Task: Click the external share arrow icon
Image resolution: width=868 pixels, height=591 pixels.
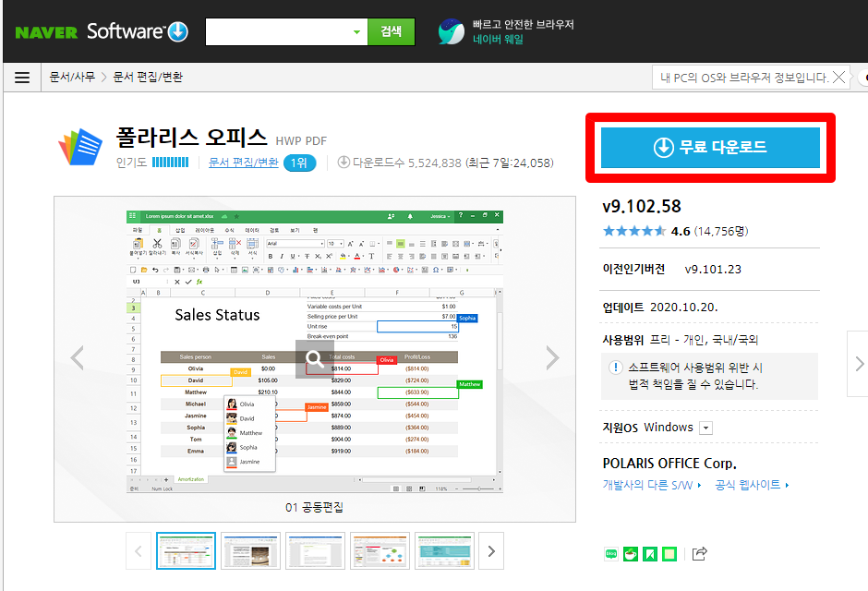Action: (700, 553)
